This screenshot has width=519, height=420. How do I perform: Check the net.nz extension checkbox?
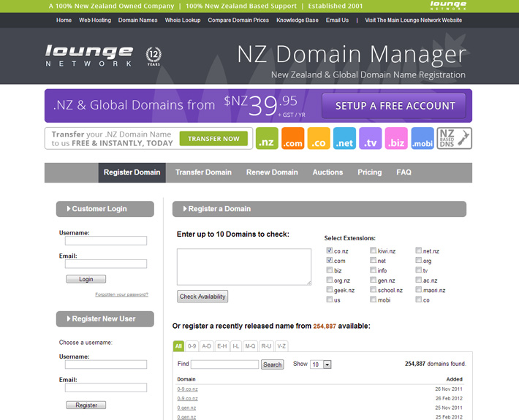tap(419, 251)
